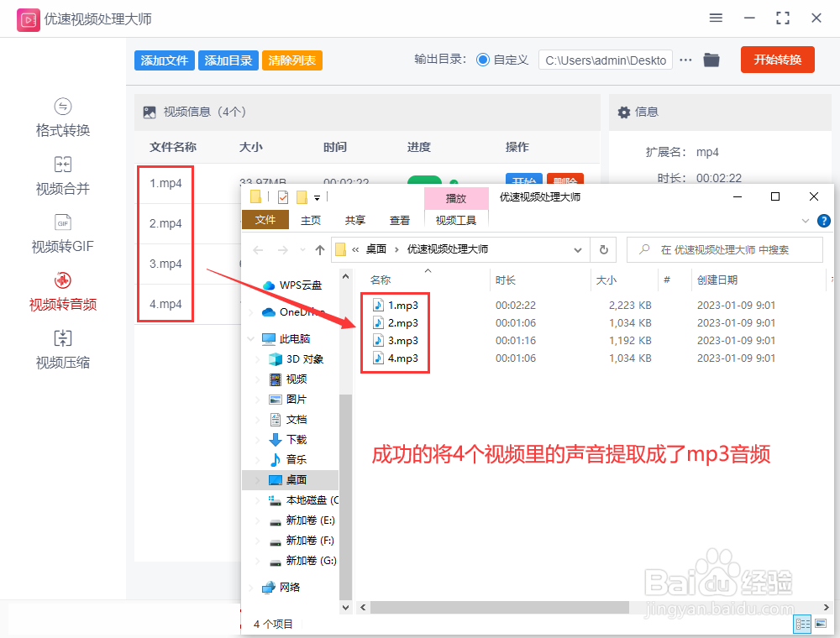Screen dimensions: 840x638
Task: Open the 视频转GIF tool
Action: 63,234
